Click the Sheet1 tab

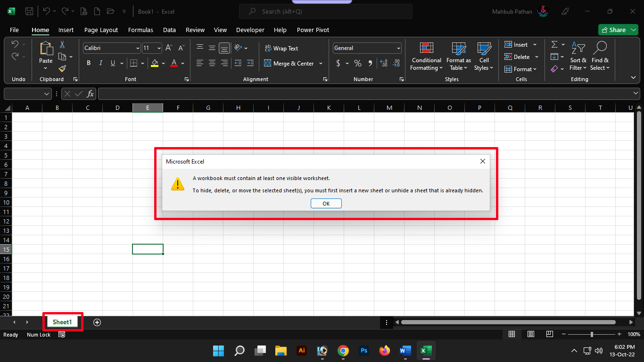(x=62, y=322)
